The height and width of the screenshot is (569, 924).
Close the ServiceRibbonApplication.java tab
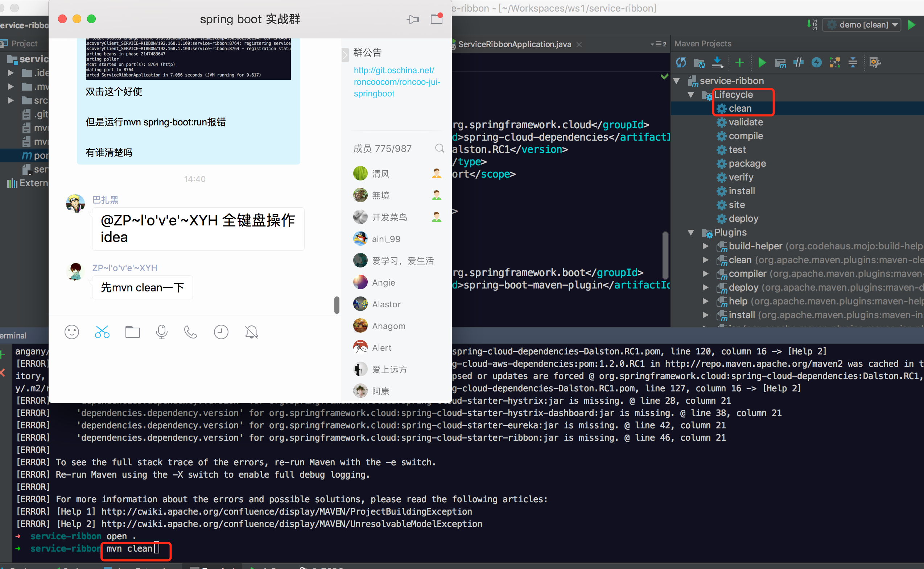(x=579, y=45)
